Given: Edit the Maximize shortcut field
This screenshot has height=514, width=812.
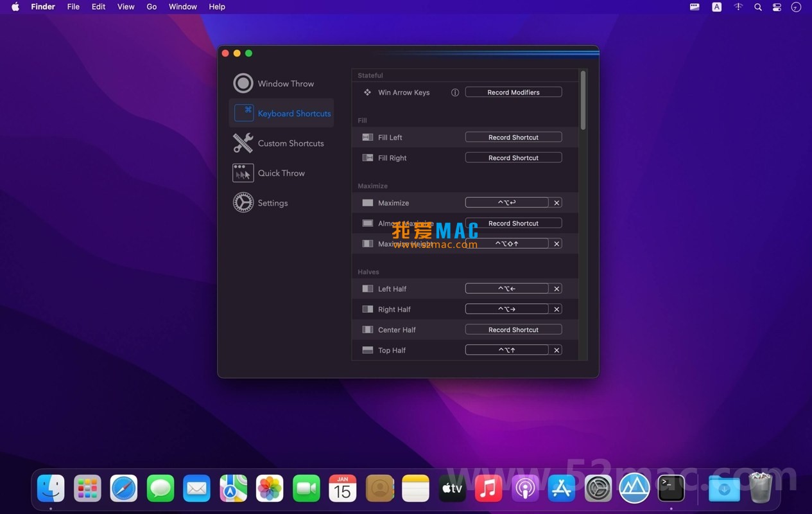Looking at the screenshot, I should click(507, 203).
